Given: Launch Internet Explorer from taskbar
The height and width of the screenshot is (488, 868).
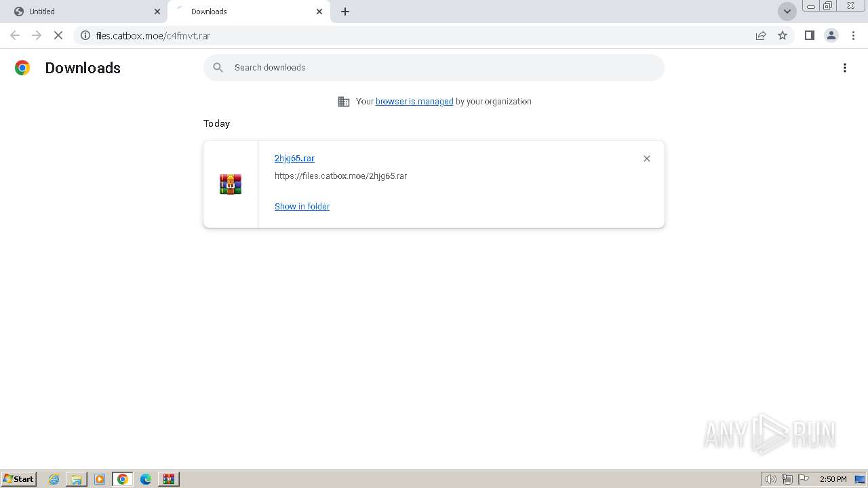Looking at the screenshot, I should point(54,479).
